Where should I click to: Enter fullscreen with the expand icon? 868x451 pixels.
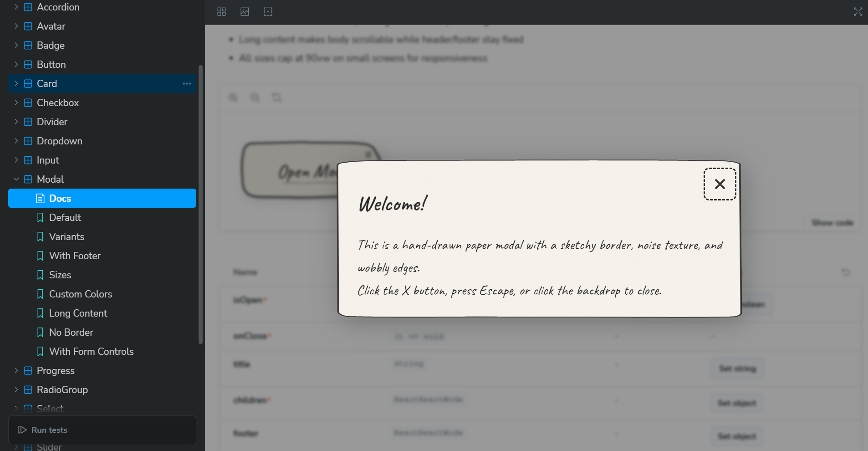858,12
